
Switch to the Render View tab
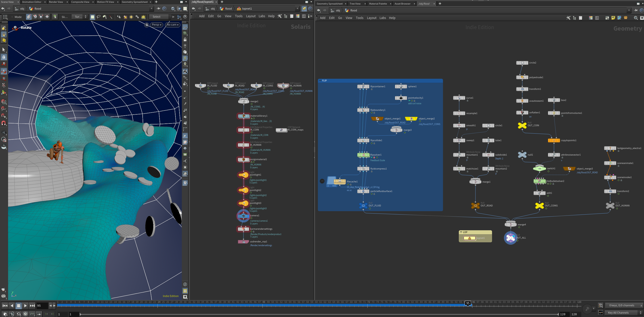point(56,2)
